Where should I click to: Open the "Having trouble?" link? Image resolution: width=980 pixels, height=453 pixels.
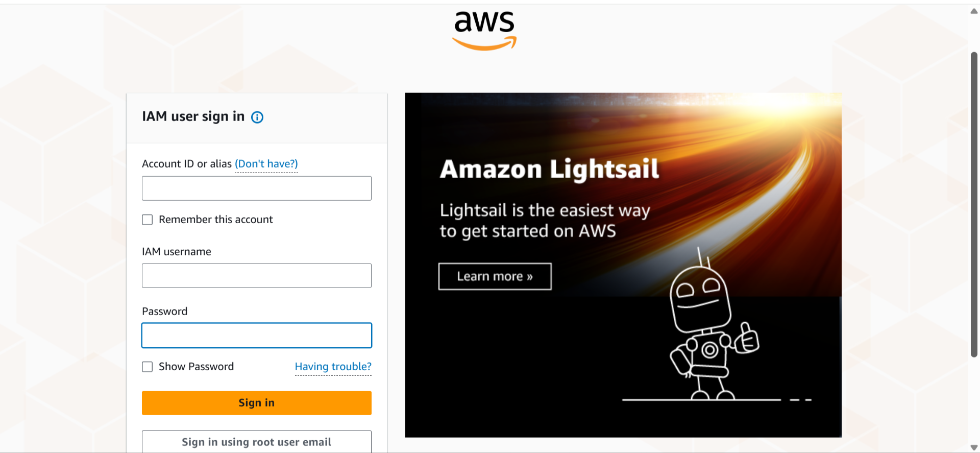[333, 367]
